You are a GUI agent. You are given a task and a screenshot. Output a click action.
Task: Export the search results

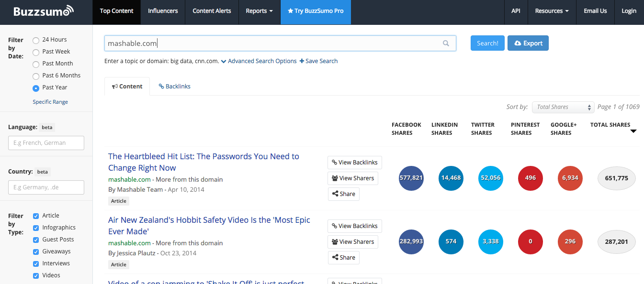(x=528, y=43)
